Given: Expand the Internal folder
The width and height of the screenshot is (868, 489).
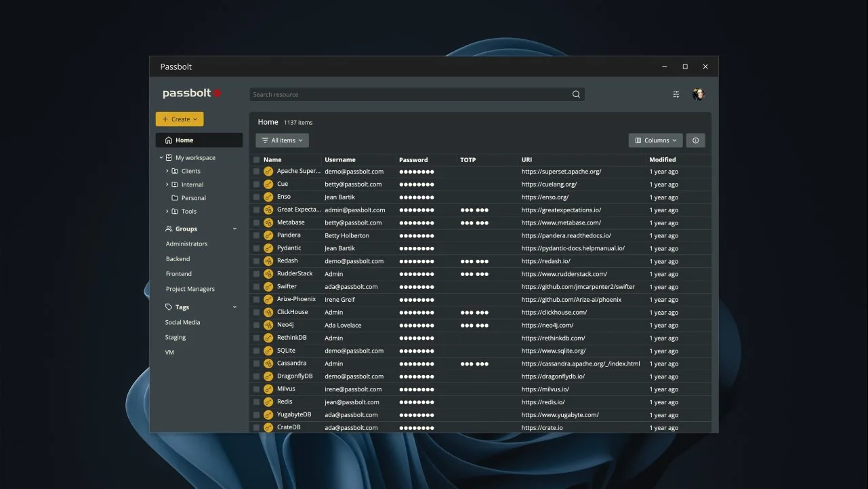Looking at the screenshot, I should 167,184.
